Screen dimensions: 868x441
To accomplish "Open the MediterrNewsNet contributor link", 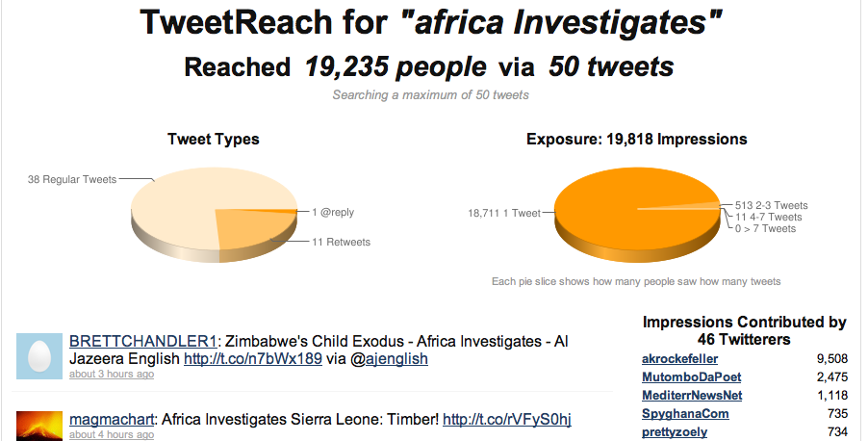I will click(692, 396).
